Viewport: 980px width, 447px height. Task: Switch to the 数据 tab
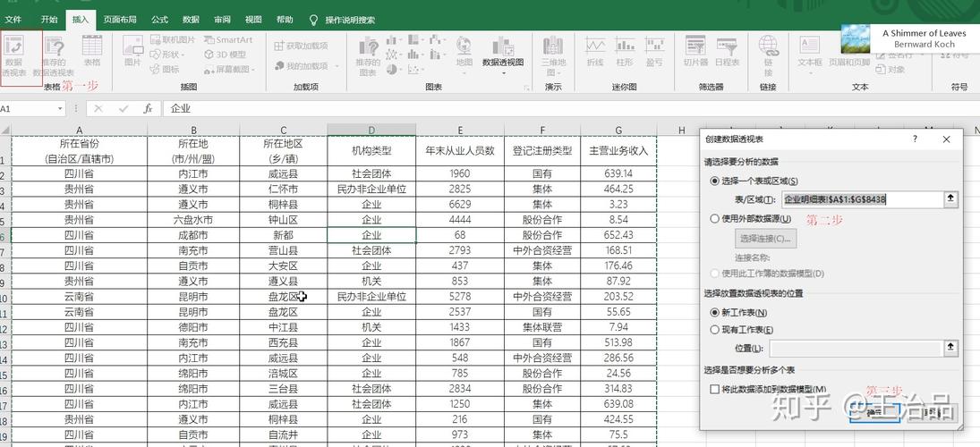click(191, 20)
